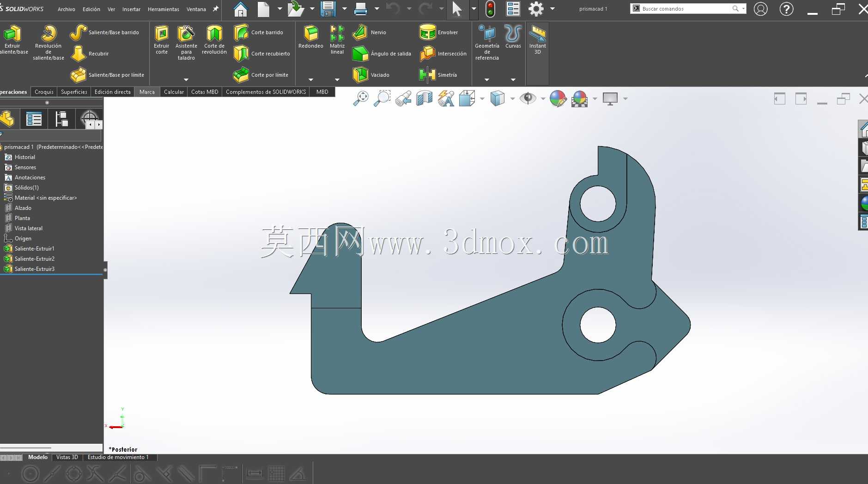Activate Corte barrido command
Screen dimensions: 868x484
click(x=258, y=32)
